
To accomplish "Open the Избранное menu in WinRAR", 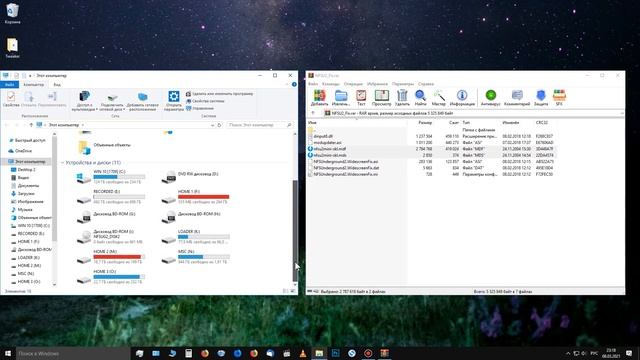I will coord(377,84).
